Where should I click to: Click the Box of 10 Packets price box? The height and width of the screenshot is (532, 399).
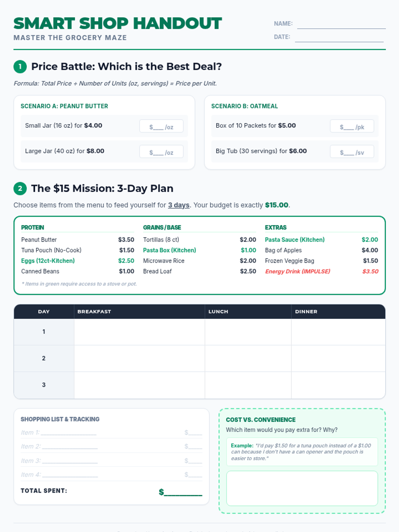pos(352,126)
